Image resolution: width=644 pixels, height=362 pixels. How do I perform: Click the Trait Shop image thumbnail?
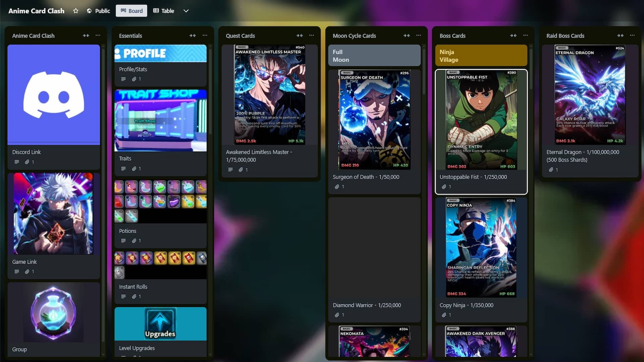(160, 121)
